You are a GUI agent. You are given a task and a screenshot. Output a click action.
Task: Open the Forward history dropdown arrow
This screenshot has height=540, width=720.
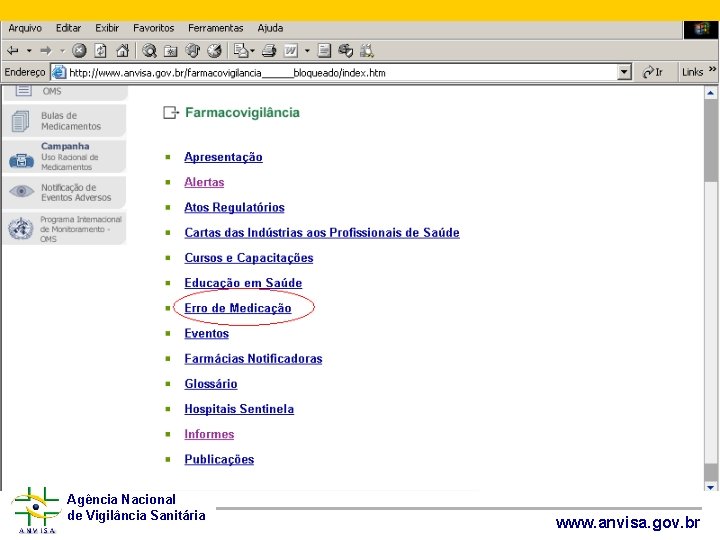point(62,51)
